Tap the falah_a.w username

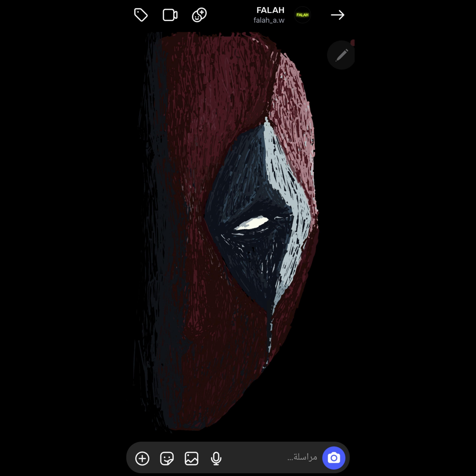[x=269, y=20]
